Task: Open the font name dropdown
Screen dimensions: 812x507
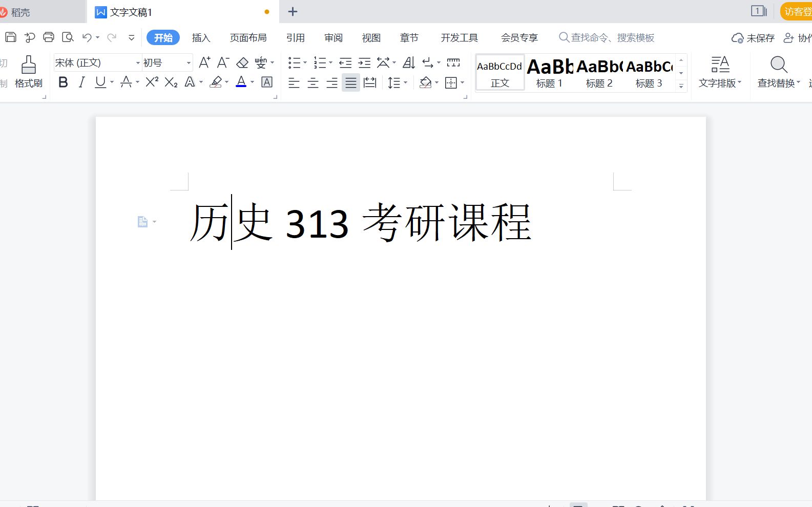Action: coord(138,62)
